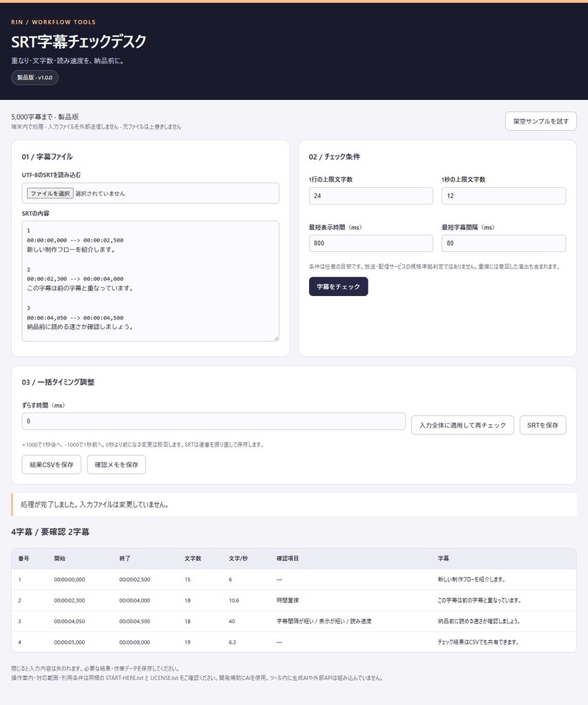
Task: Click the 架空サンプルを試す button
Action: [540, 121]
